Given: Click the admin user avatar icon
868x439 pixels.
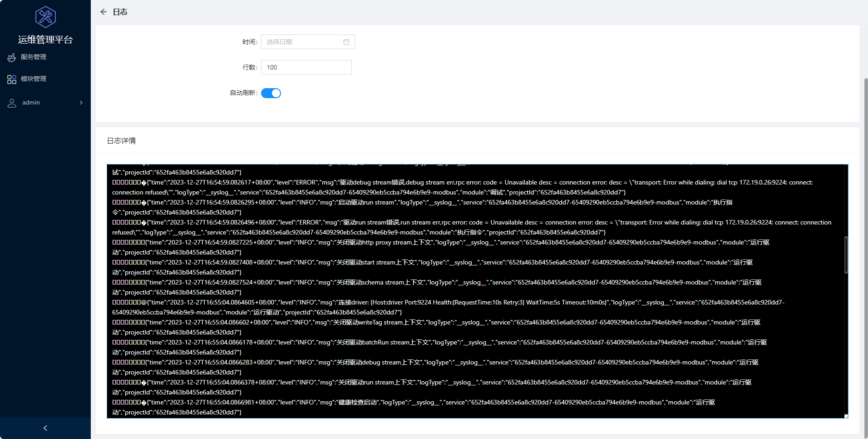Looking at the screenshot, I should click(x=12, y=103).
